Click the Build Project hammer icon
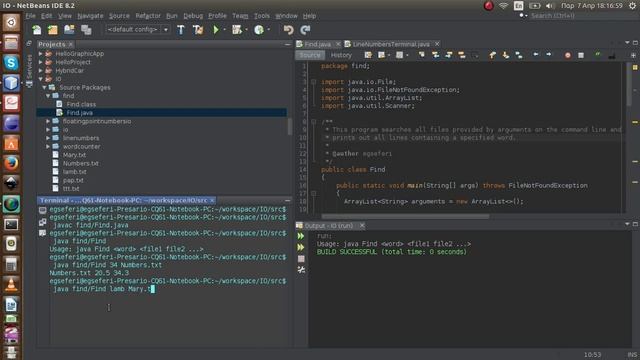 [181, 30]
